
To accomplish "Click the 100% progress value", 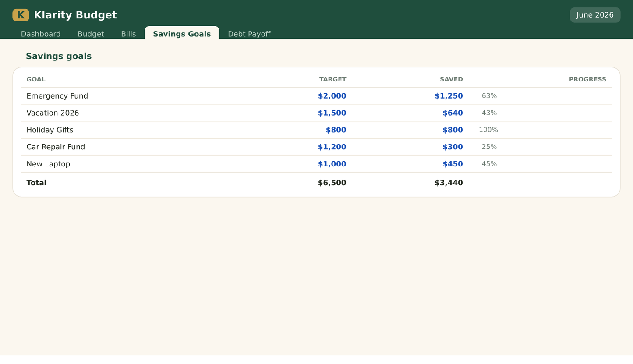I will coord(488,130).
